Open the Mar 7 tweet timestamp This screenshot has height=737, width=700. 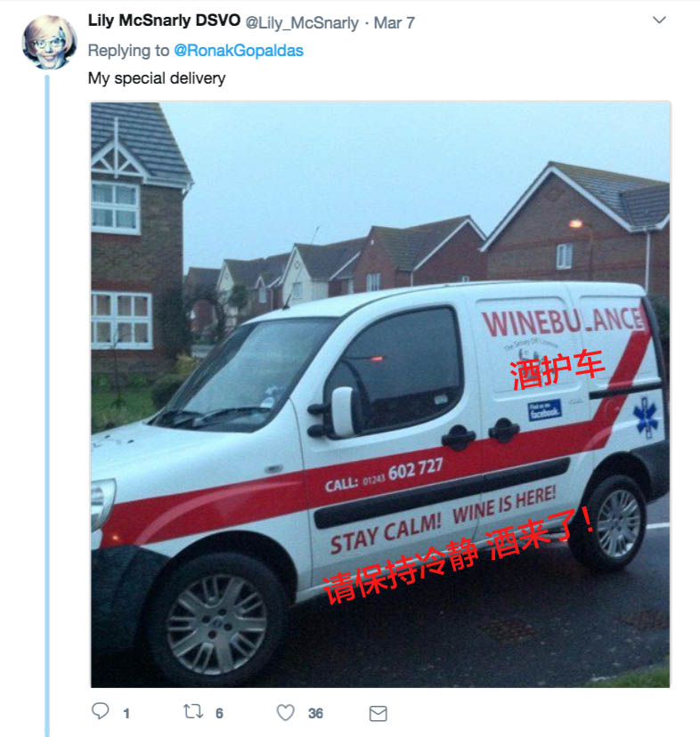tap(395, 22)
